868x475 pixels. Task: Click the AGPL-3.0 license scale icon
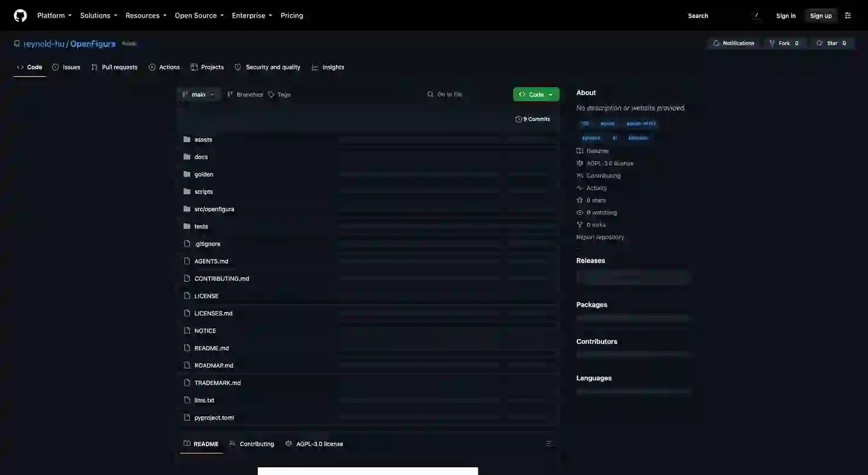click(x=580, y=164)
